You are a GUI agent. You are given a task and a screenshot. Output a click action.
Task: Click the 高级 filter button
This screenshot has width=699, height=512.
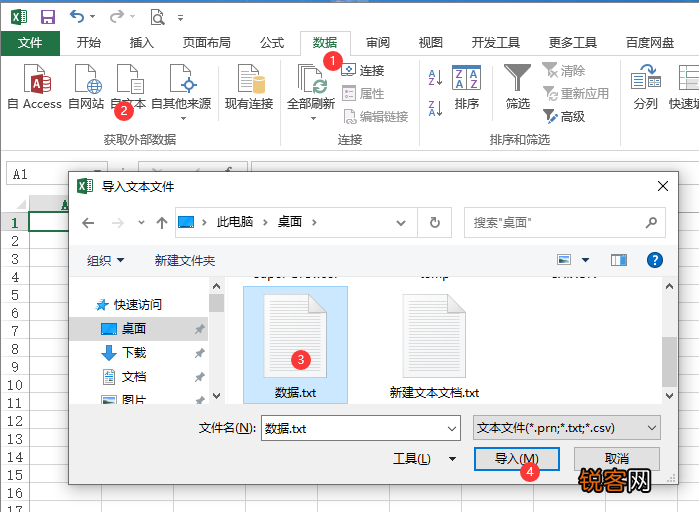click(x=564, y=117)
